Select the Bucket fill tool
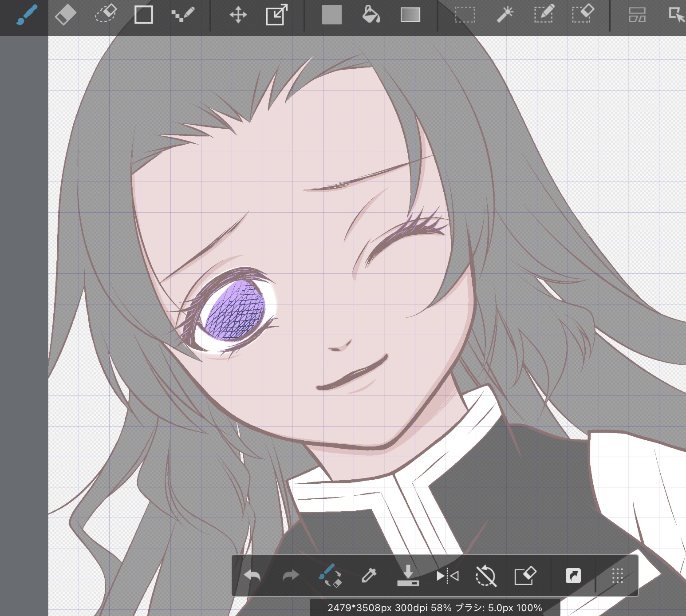Image resolution: width=686 pixels, height=616 pixels. pos(371,14)
